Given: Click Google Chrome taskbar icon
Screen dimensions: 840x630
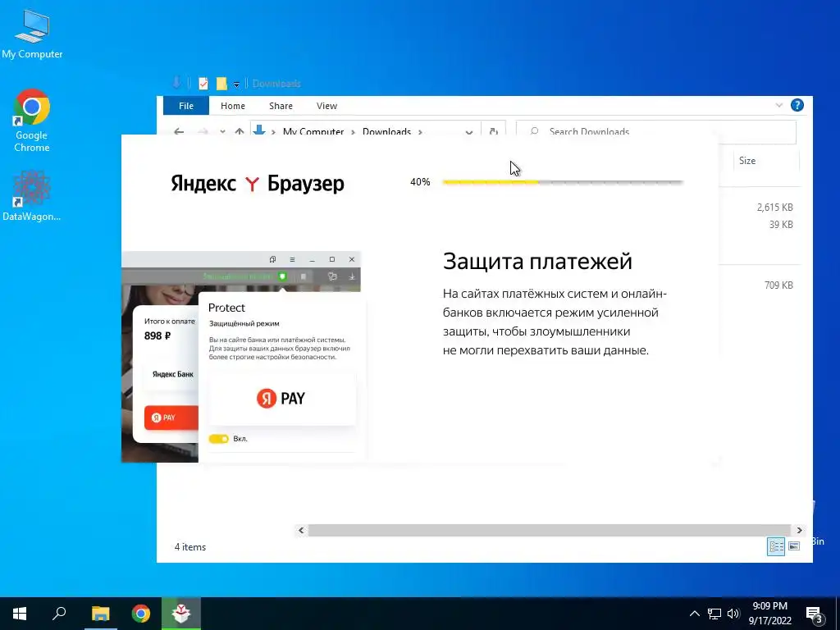Looking at the screenshot, I should pyautogui.click(x=141, y=614).
